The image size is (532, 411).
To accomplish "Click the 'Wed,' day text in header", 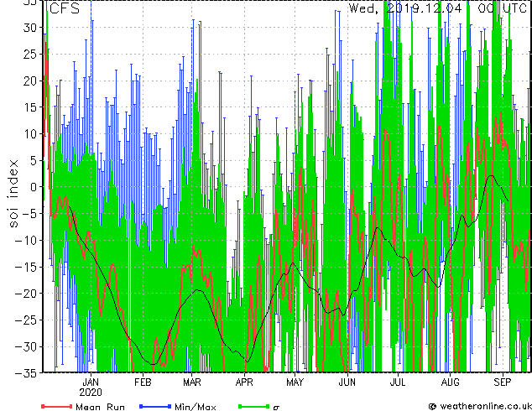I will point(363,8).
